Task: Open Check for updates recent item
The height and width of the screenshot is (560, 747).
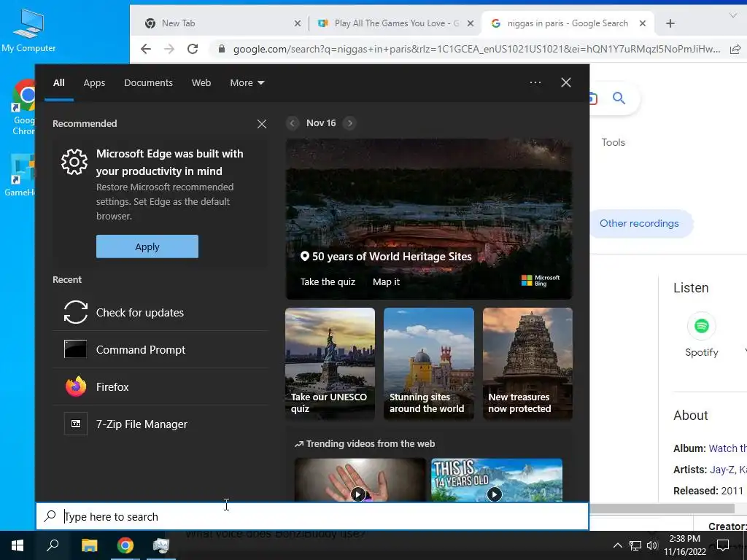Action: point(160,312)
